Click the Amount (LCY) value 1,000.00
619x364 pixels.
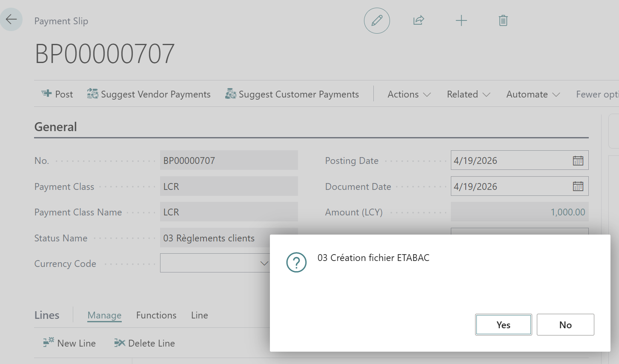click(x=567, y=212)
